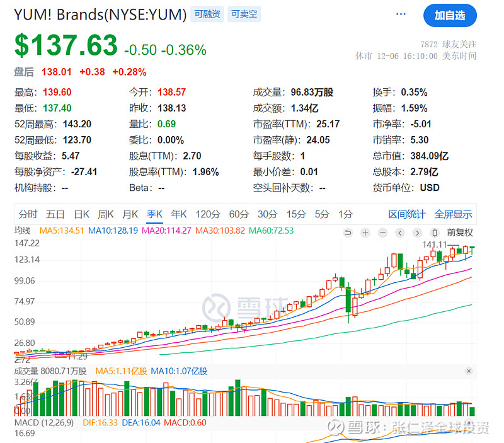Zoom out the K-line chart with minus icon
Screen dimensions: 504x443
(382, 233)
